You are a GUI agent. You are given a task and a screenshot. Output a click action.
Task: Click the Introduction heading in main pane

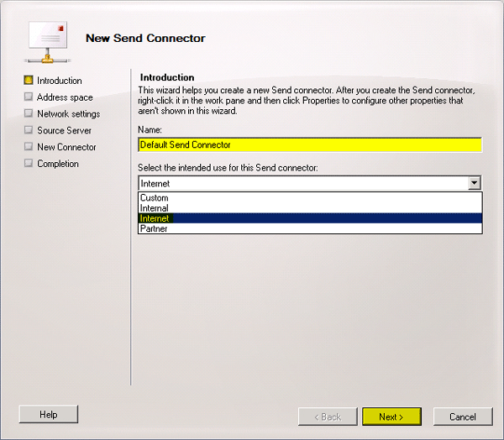[x=167, y=77]
